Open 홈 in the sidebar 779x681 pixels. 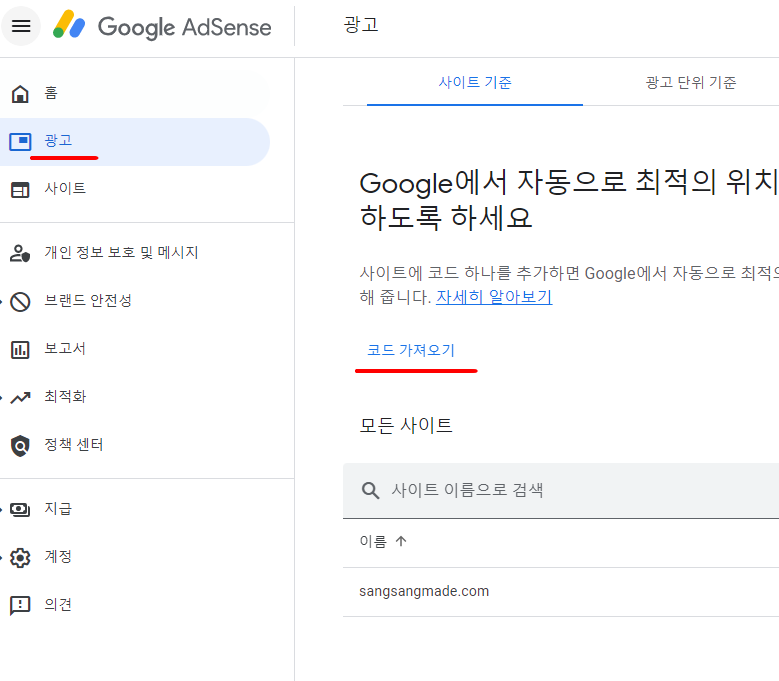click(135, 93)
